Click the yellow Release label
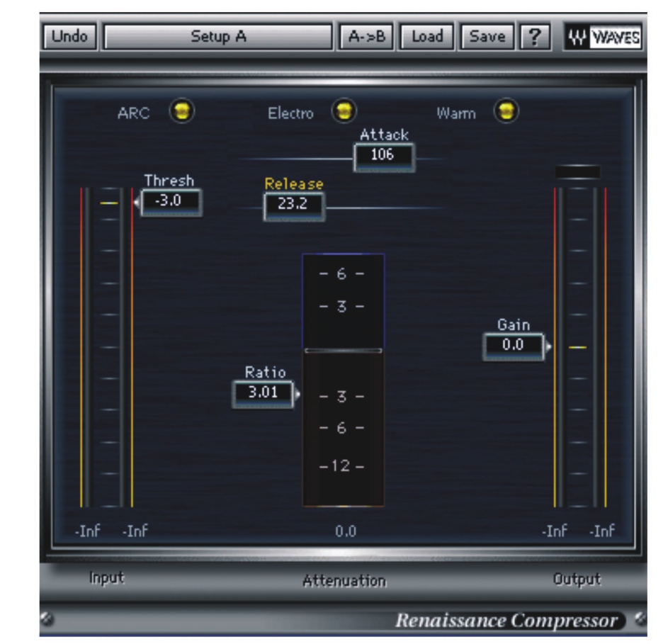The image size is (668, 644). (x=294, y=183)
